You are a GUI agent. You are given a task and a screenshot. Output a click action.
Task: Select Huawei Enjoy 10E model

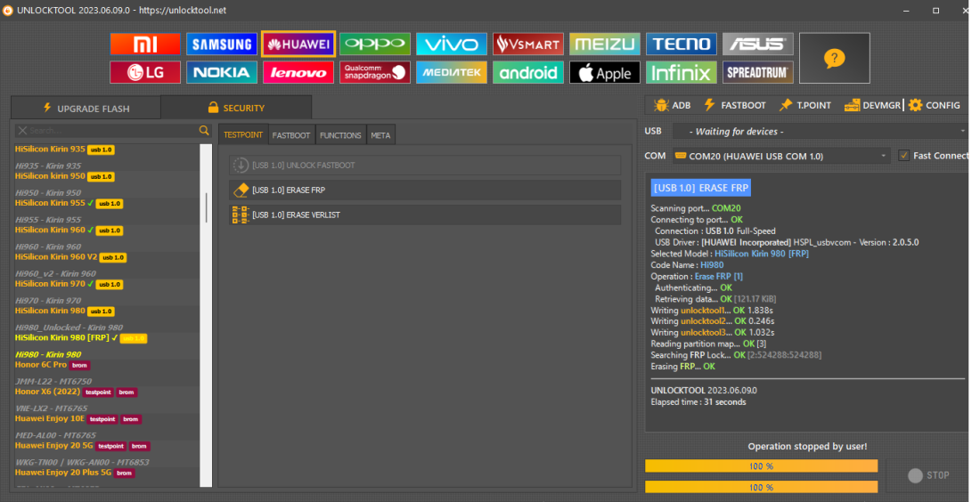tap(49, 418)
